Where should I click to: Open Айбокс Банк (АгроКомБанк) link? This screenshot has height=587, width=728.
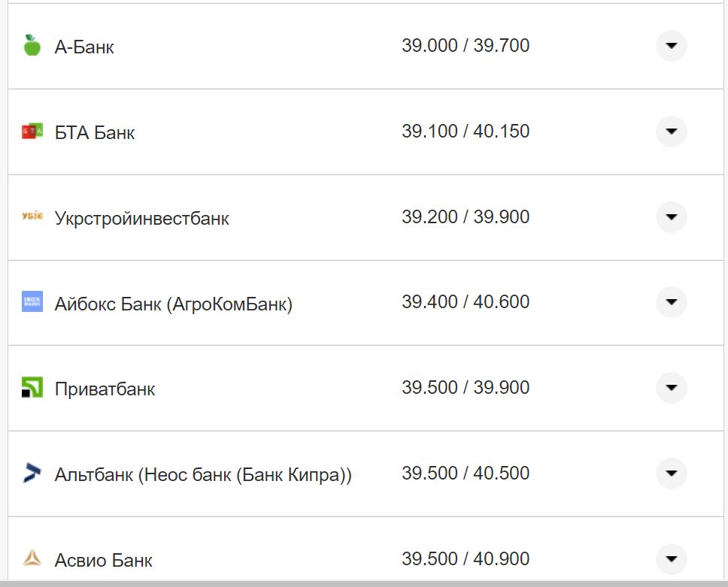pyautogui.click(x=173, y=304)
